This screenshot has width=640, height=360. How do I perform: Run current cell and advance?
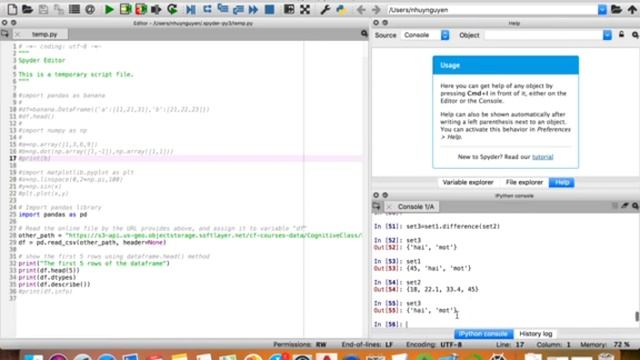(141, 9)
